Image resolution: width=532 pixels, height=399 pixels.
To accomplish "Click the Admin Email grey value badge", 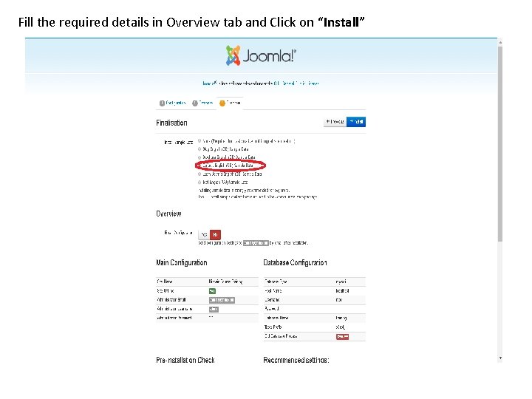I will [x=222, y=300].
